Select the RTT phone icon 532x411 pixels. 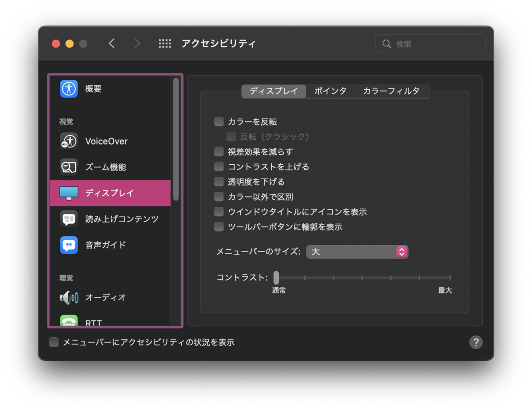point(69,320)
